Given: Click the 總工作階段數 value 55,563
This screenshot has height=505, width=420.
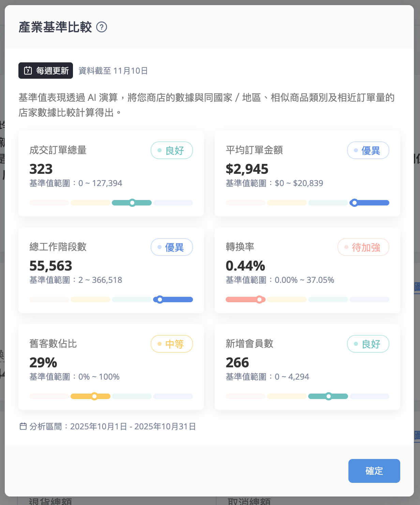Looking at the screenshot, I should [x=51, y=266].
